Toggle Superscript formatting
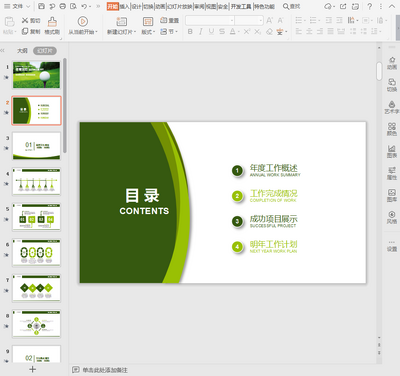 [247, 32]
